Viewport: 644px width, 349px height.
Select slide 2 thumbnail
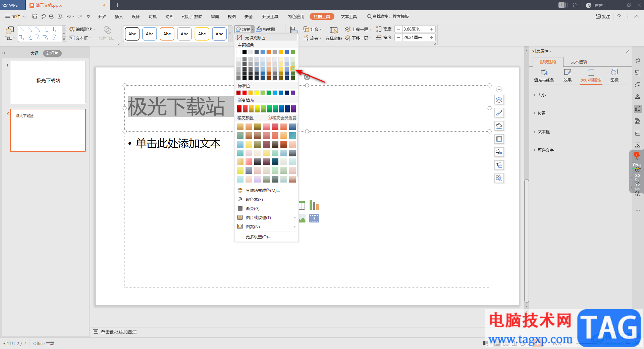coord(48,130)
